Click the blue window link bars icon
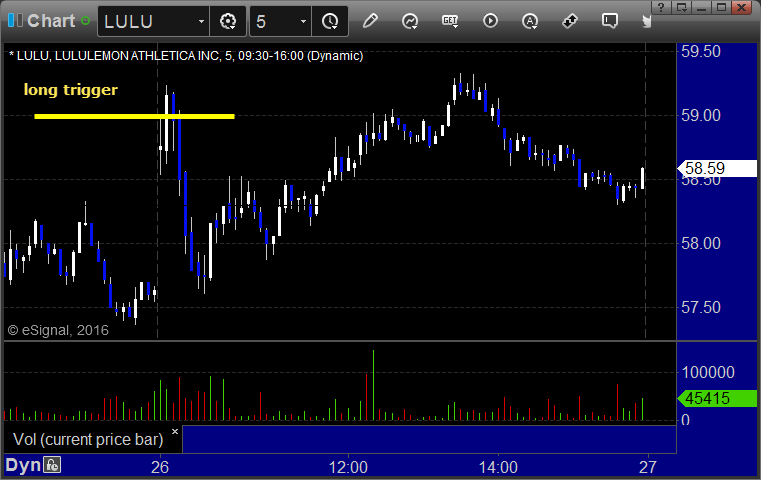The height and width of the screenshot is (480, 761). [15, 20]
